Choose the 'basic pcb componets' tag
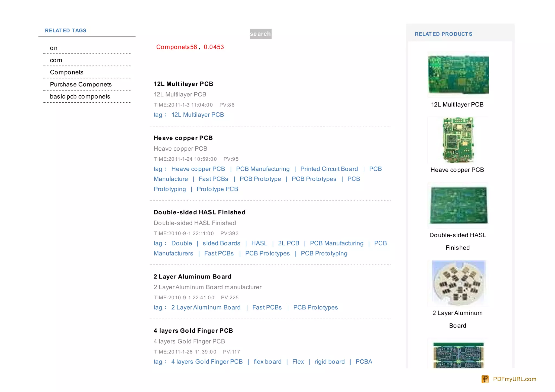The image size is (555, 392). click(x=80, y=97)
